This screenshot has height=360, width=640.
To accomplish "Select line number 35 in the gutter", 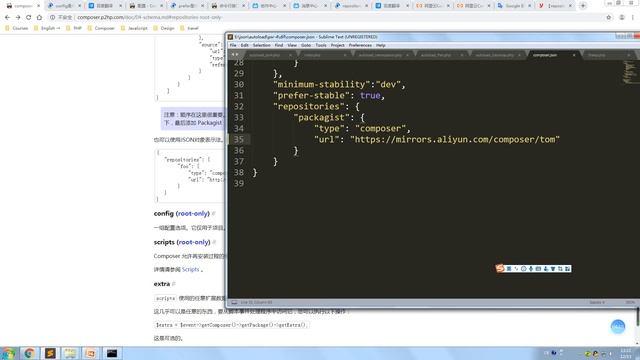I will point(239,139).
